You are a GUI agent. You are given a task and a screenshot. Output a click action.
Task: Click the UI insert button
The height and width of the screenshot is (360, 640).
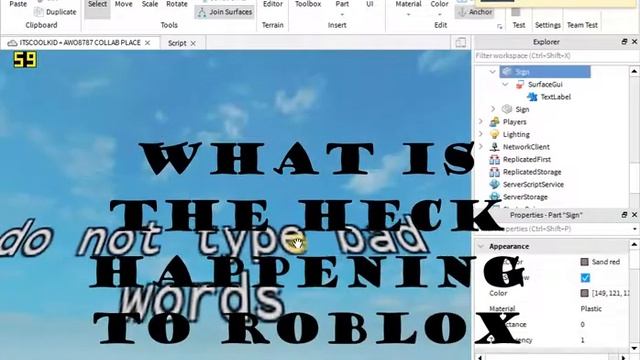point(370,4)
